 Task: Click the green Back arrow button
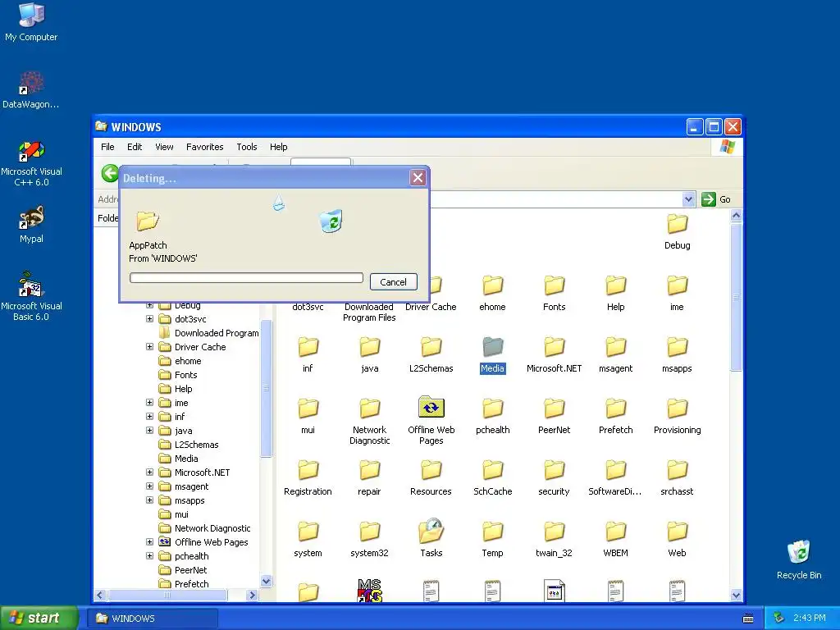[110, 174]
